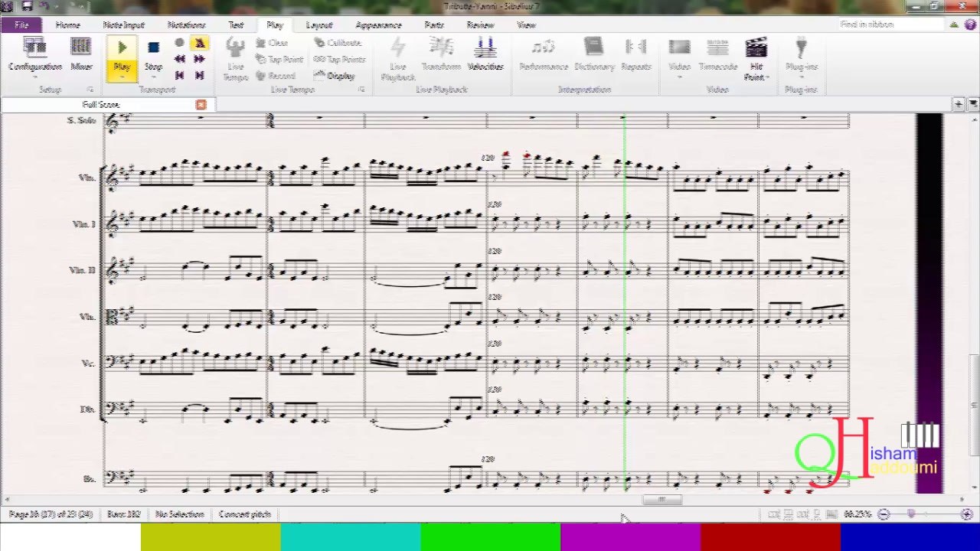
Task: Toggle the Live Playback button
Action: pyautogui.click(x=398, y=59)
